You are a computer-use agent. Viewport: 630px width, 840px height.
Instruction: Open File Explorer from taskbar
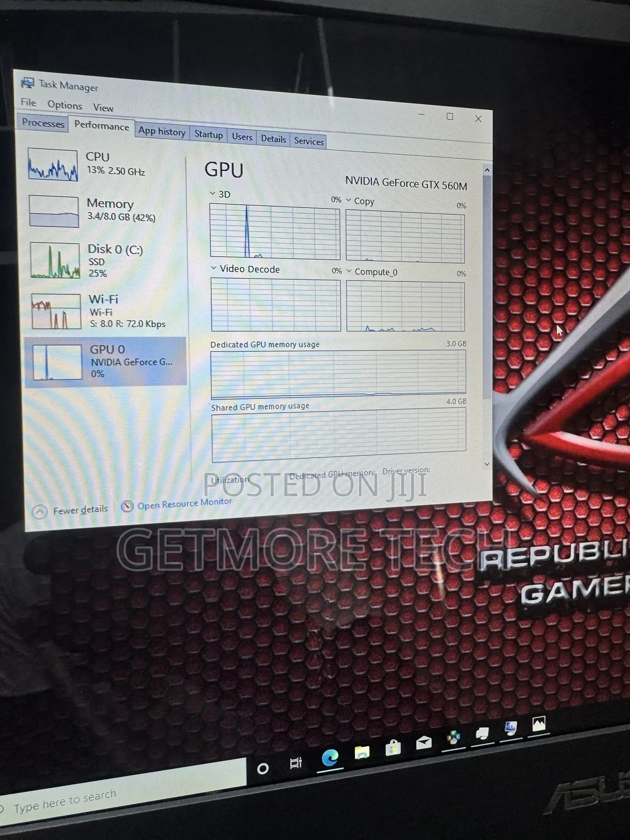362,752
